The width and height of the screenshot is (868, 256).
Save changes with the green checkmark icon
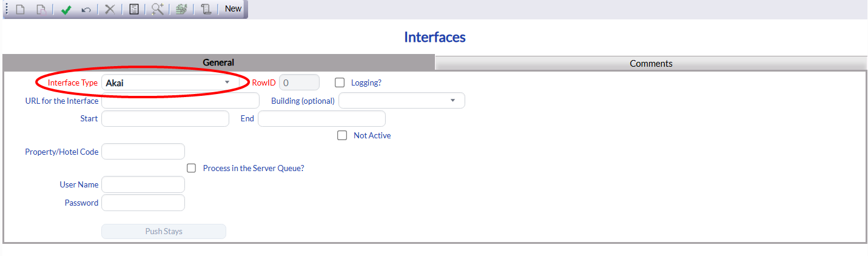66,9
